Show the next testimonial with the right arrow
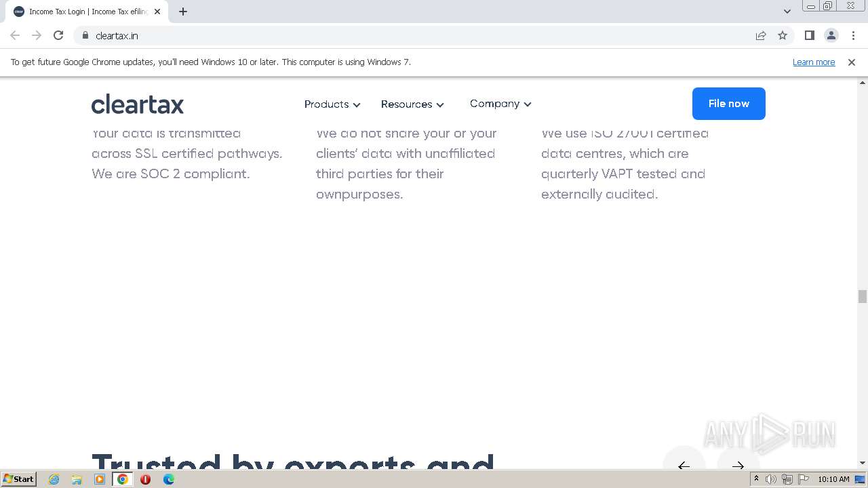Screen dimensions: 868x488 [x=738, y=466]
